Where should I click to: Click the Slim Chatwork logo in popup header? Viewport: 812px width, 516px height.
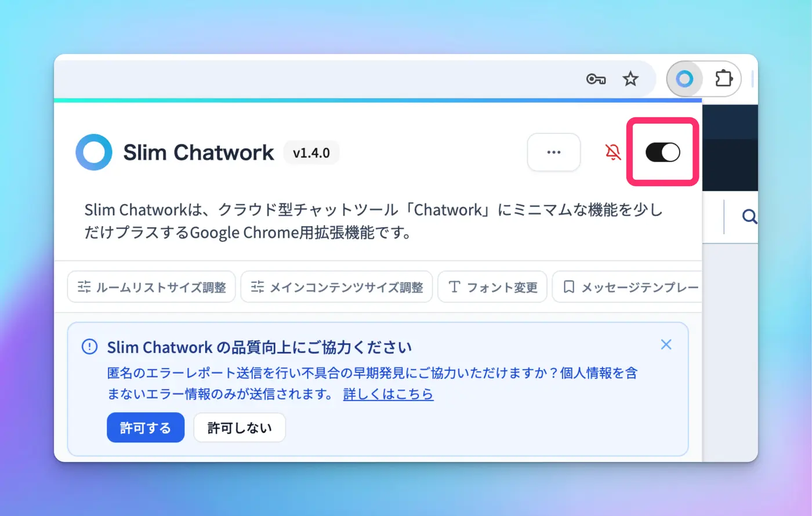(94, 152)
